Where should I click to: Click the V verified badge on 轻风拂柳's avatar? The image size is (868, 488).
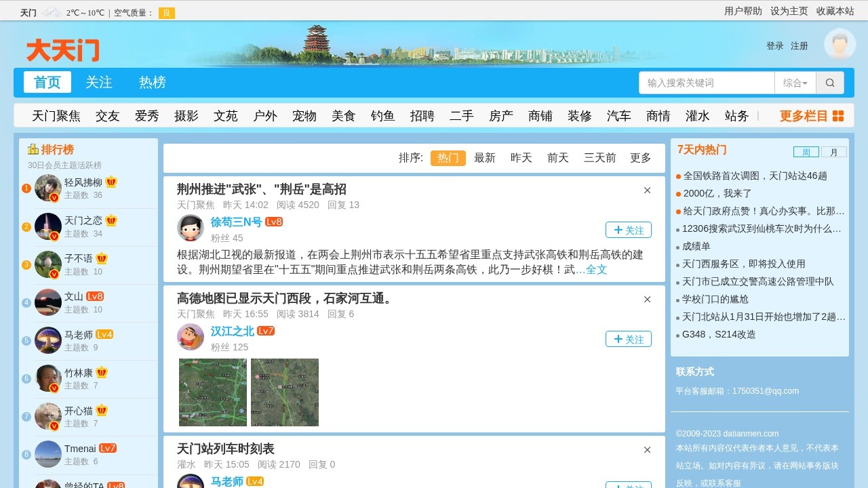[53, 198]
